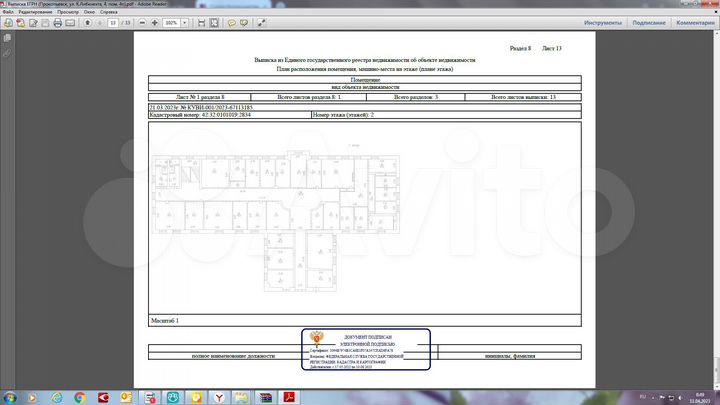Open the Подписание panel

click(x=649, y=21)
